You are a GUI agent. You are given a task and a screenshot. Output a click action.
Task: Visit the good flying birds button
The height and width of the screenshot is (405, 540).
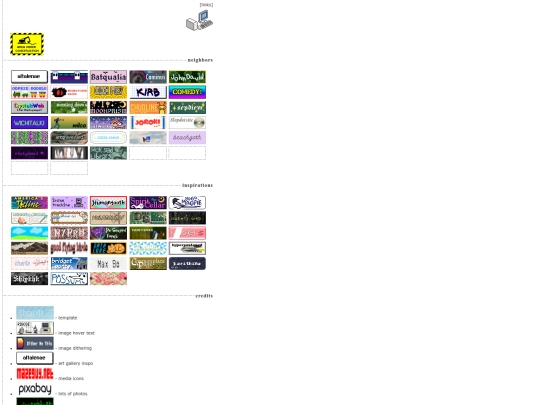[69, 248]
